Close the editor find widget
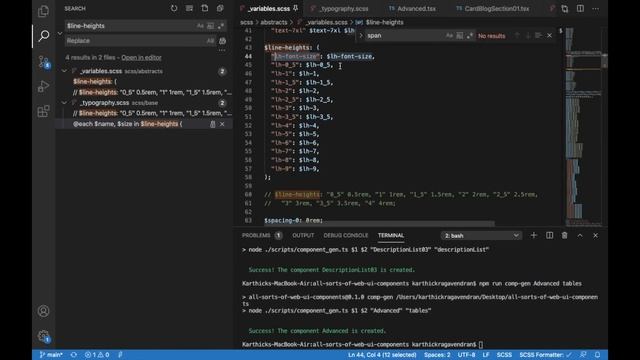Viewport: 640px width, 360px height. pyautogui.click(x=549, y=36)
